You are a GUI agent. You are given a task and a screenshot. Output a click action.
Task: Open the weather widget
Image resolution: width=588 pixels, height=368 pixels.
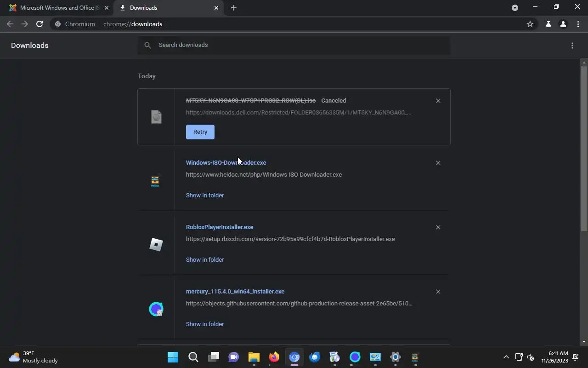click(34, 357)
